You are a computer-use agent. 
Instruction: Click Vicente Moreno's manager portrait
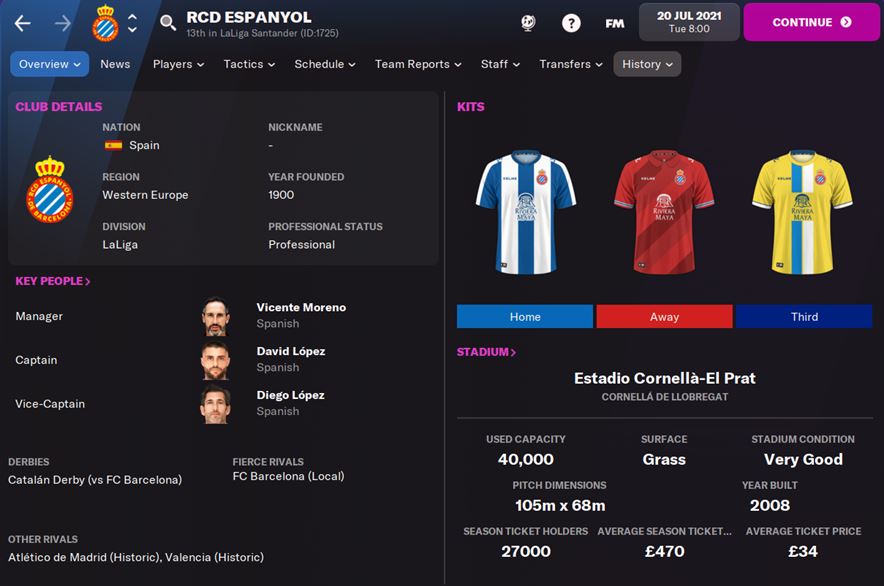[x=215, y=316]
